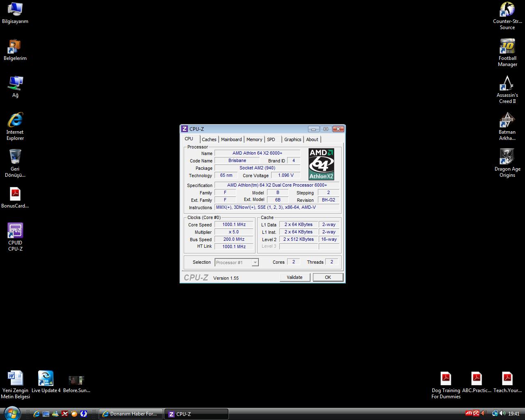Click the network connection tray icon

(495, 413)
